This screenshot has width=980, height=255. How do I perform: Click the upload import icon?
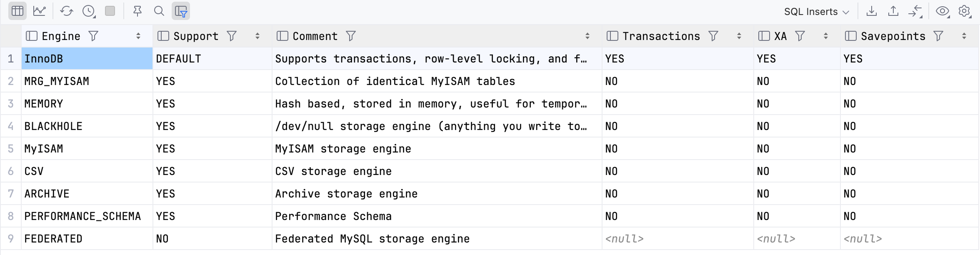(x=893, y=11)
